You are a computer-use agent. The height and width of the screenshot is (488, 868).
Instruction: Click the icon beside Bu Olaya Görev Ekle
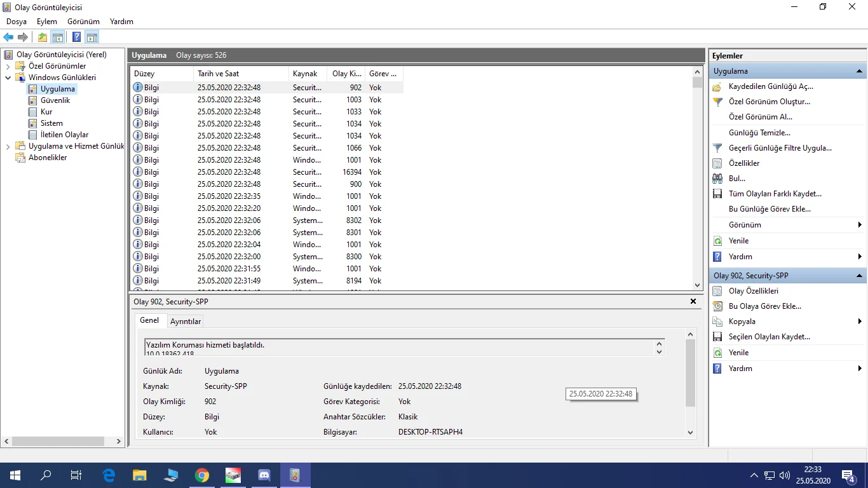pyautogui.click(x=717, y=306)
